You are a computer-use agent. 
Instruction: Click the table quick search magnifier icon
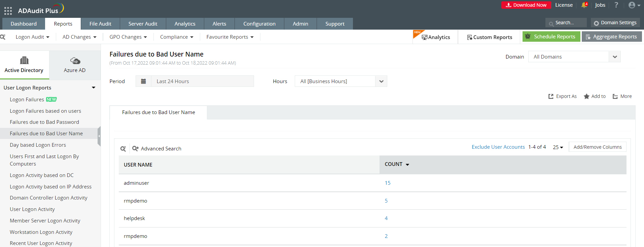123,149
